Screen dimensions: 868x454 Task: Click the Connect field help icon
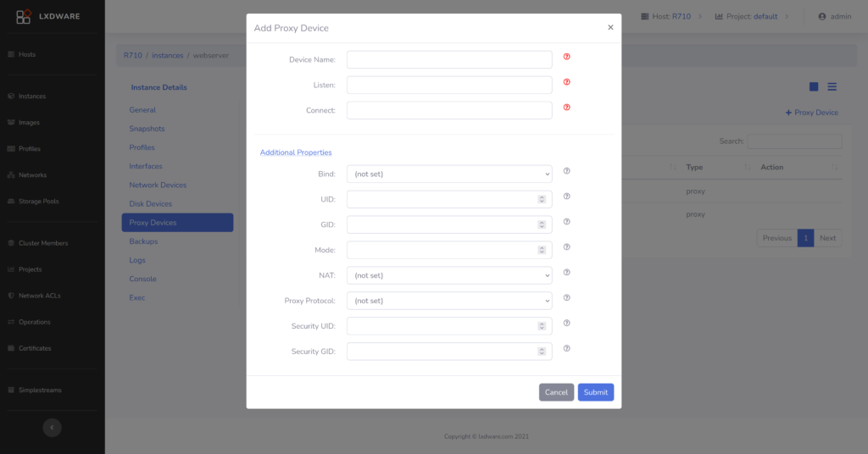coord(566,108)
